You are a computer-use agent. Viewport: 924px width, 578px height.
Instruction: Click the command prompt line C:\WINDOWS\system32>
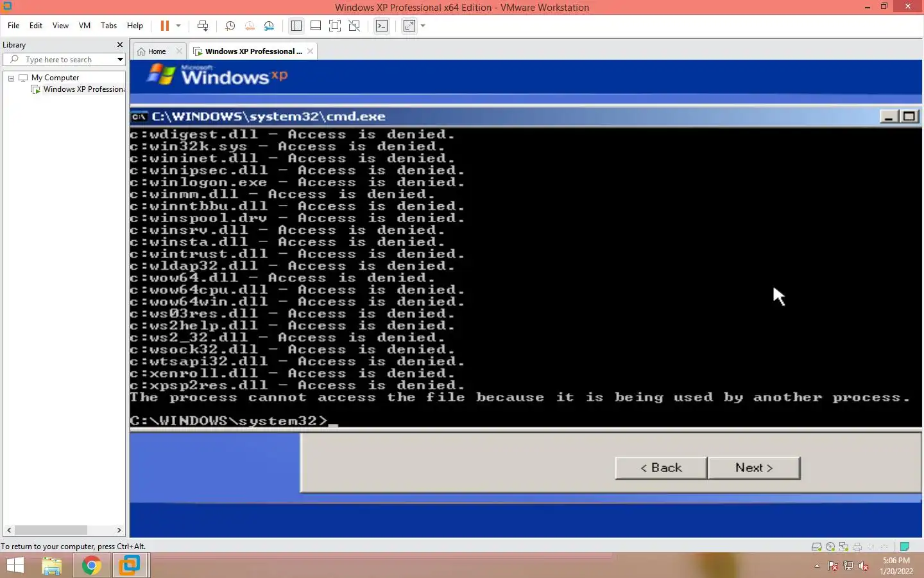tap(234, 421)
